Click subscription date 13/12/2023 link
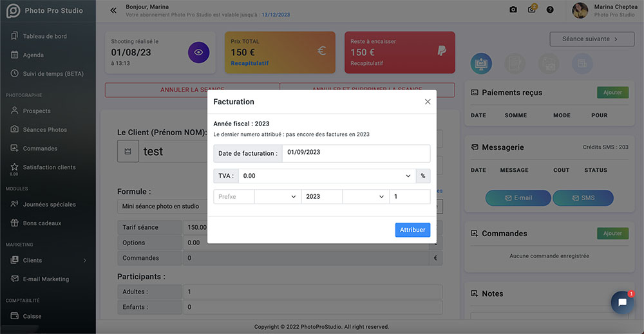This screenshot has height=334, width=644. tap(276, 15)
